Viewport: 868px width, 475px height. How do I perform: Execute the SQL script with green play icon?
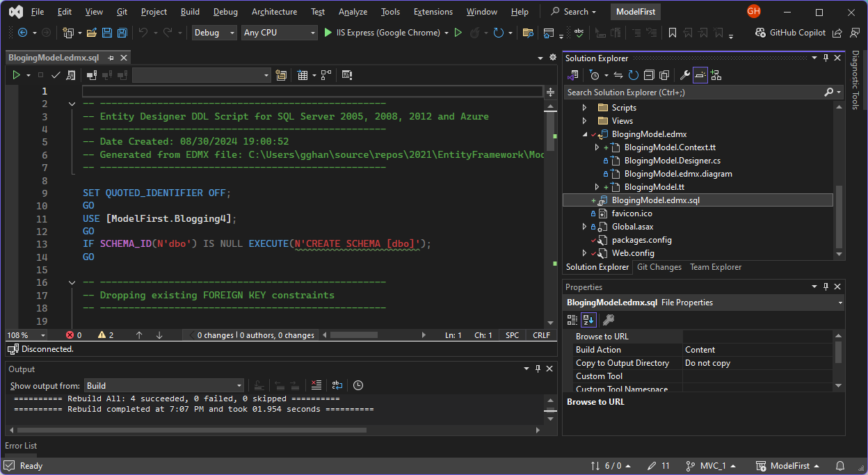tap(17, 75)
